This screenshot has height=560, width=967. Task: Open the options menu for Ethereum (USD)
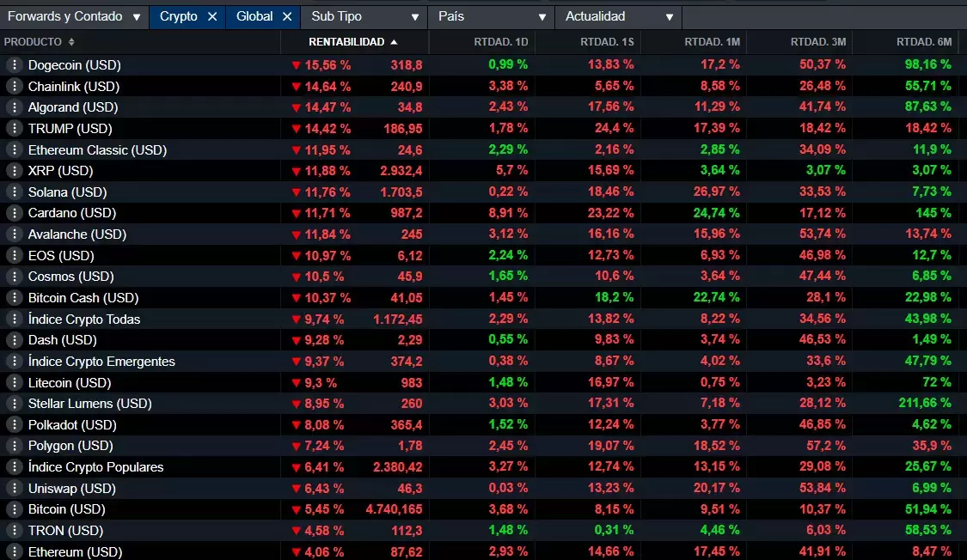tap(14, 551)
